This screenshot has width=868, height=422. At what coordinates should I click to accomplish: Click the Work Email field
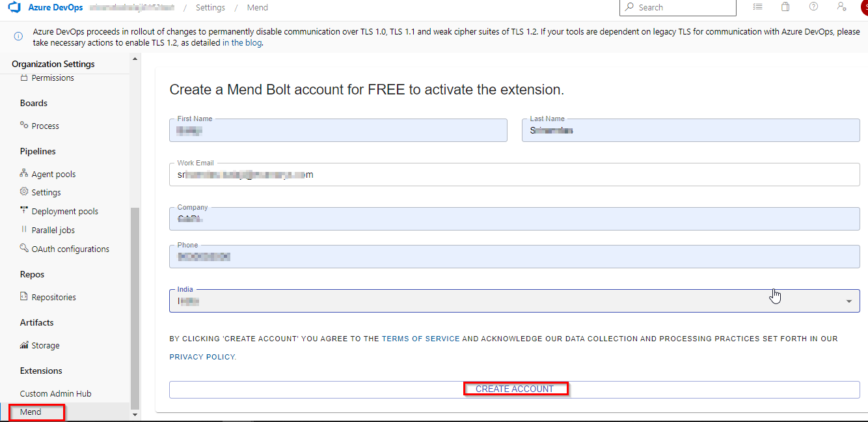(x=515, y=175)
